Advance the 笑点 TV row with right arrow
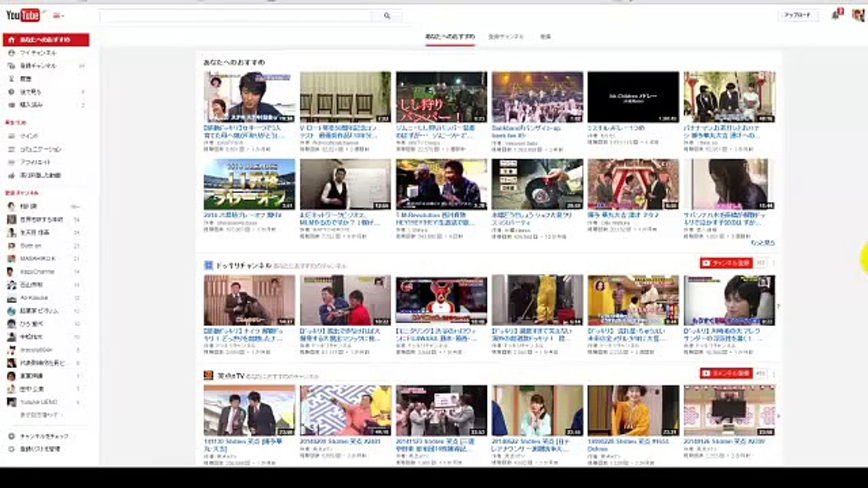This screenshot has height=488, width=868. 778,415
